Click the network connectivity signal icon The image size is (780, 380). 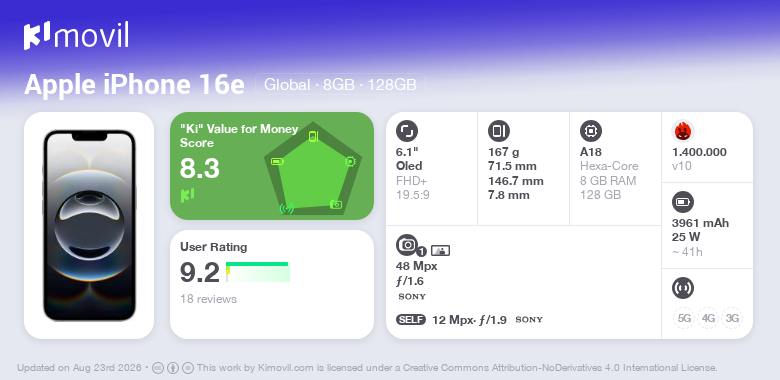click(x=682, y=288)
